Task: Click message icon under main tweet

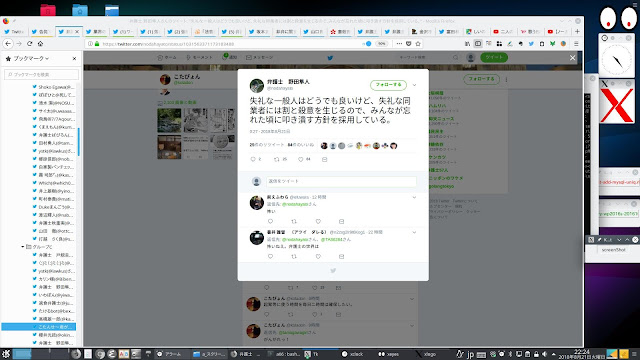Action: (324, 159)
